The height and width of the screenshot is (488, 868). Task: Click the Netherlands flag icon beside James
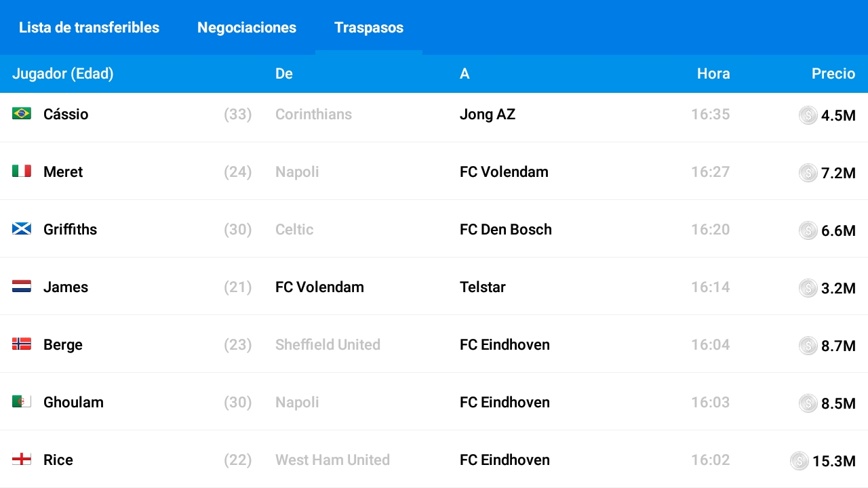(x=22, y=287)
